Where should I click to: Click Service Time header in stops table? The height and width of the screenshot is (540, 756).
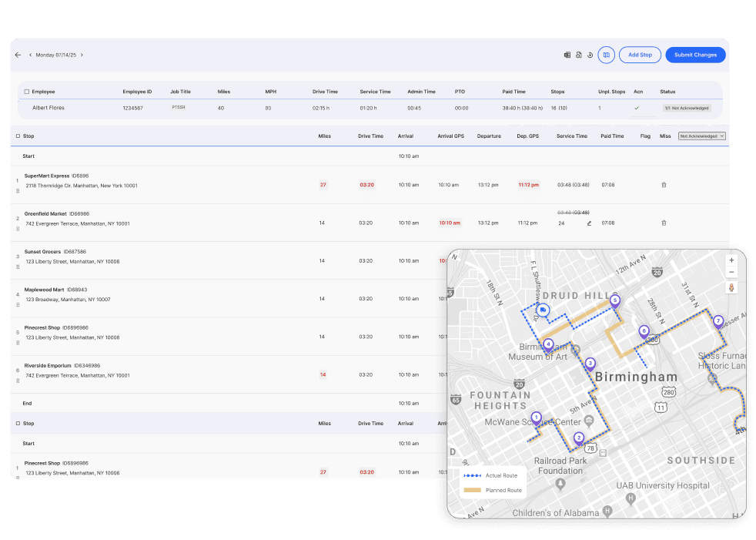572,136
